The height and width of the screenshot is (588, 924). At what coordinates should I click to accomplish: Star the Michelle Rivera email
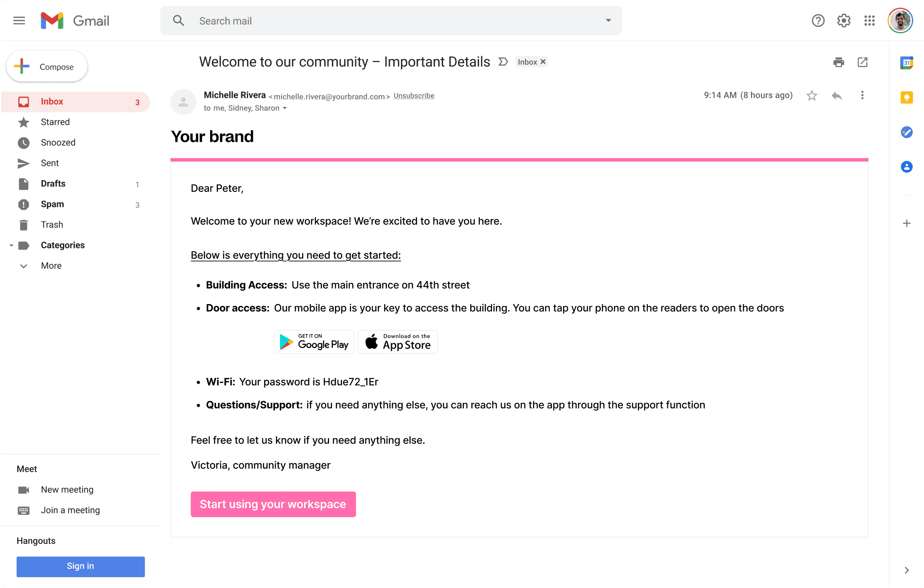811,95
